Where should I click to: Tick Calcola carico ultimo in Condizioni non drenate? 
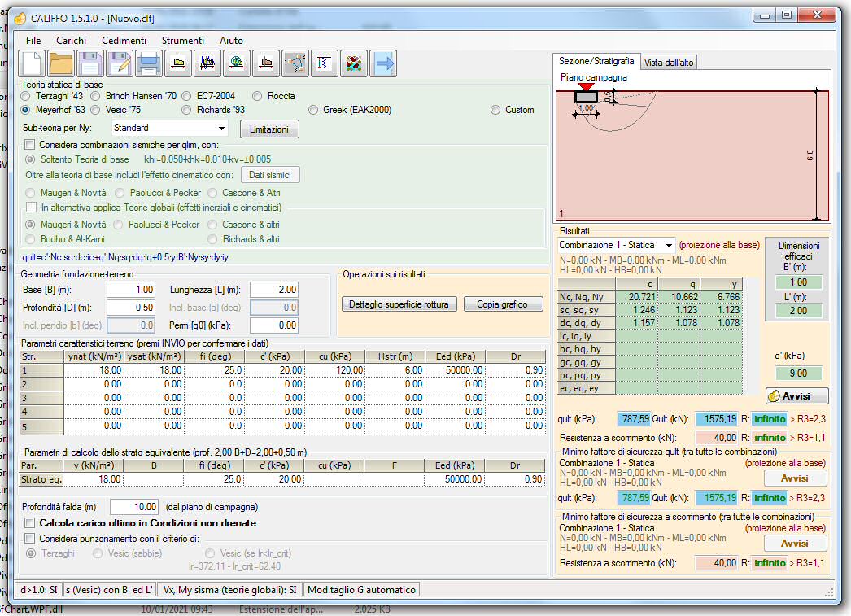coord(30,523)
